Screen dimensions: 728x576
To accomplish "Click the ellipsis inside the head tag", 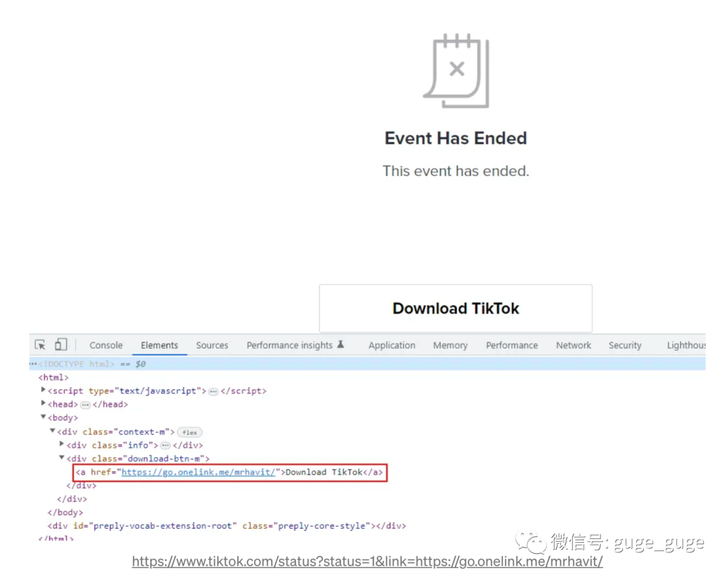I will coord(86,405).
